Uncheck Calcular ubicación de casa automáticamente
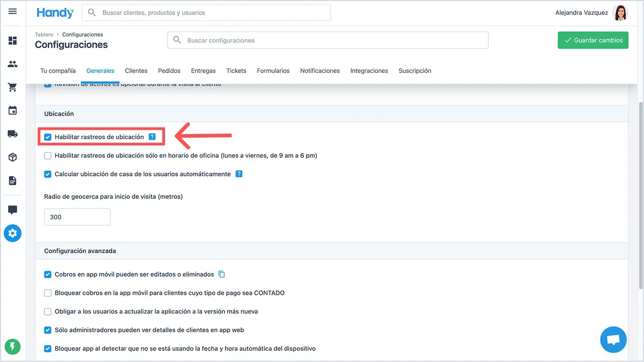This screenshot has width=644, height=362. [48, 174]
